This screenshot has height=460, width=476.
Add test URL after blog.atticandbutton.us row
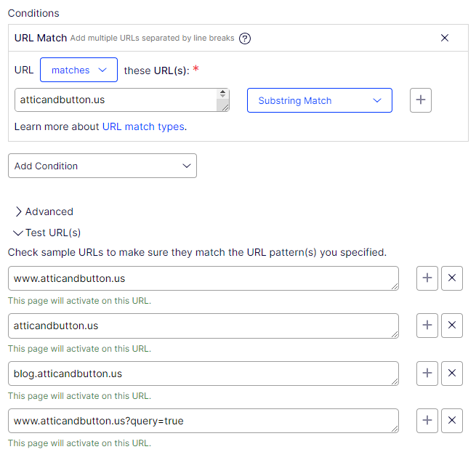tap(427, 374)
